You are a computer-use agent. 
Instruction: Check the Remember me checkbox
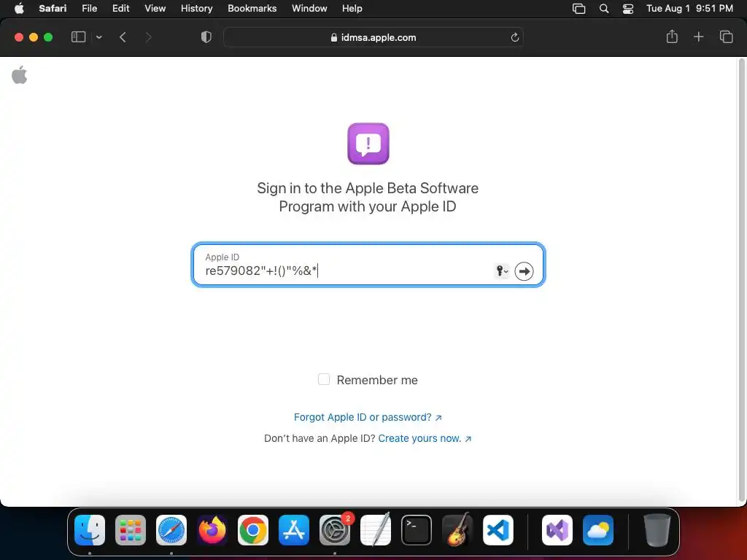(324, 379)
